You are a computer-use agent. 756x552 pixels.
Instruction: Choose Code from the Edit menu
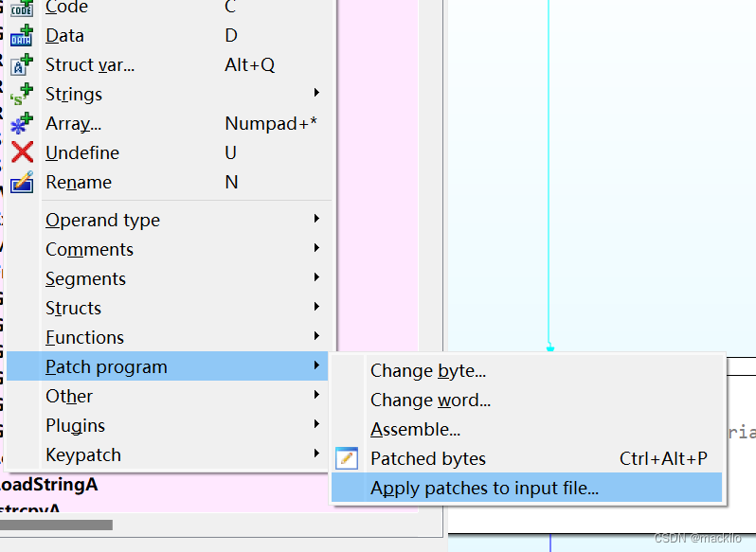click(169, 7)
